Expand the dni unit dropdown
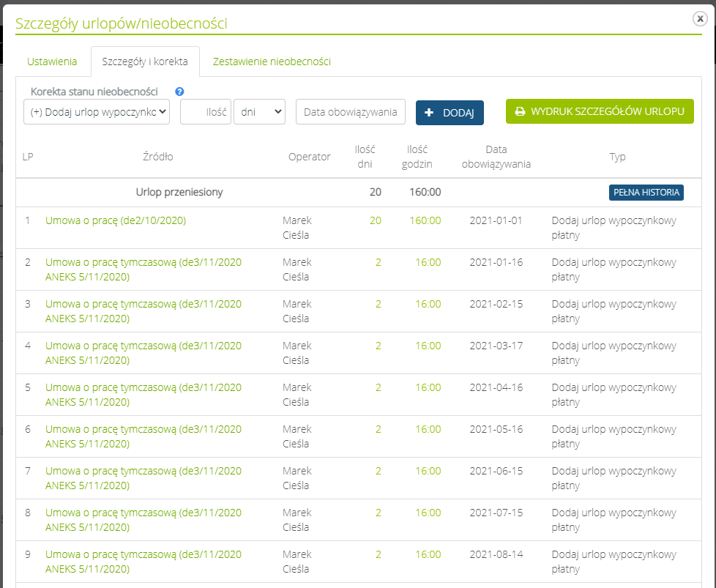 coord(259,112)
